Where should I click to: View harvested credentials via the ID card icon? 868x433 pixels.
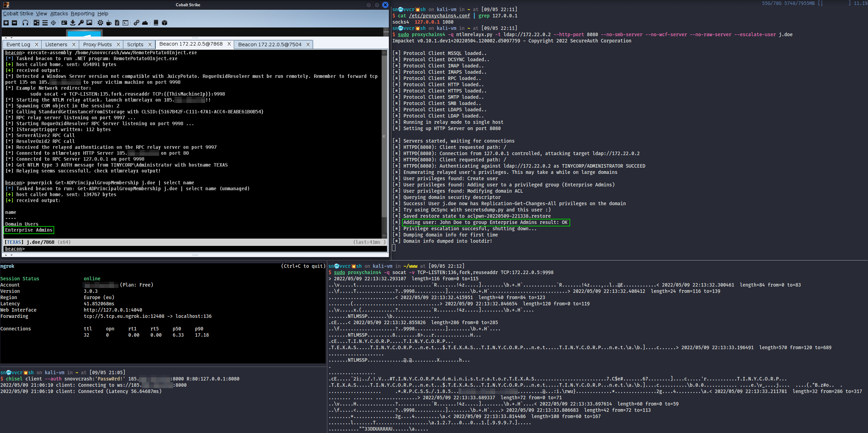pos(64,23)
